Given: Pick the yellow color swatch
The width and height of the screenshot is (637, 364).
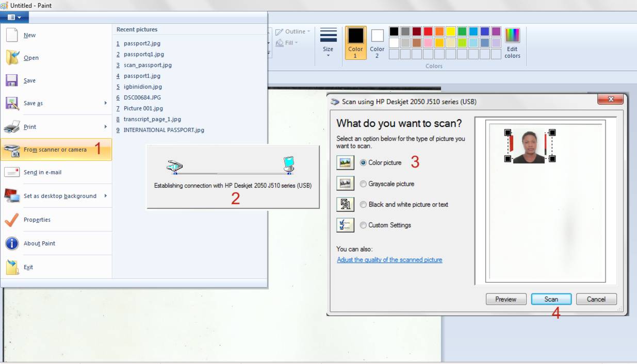Looking at the screenshot, I should coord(450,31).
